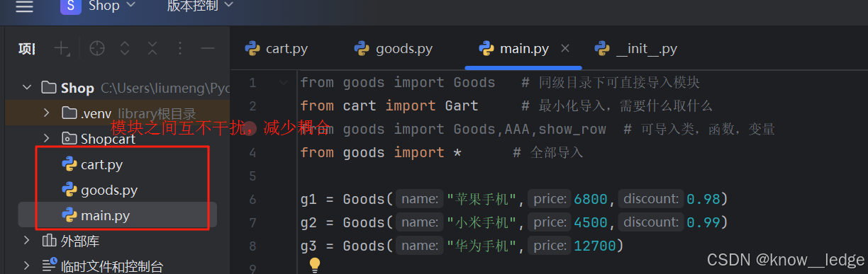This screenshot has height=274, width=868.
Task: Click the Shop root folder name
Action: pyautogui.click(x=77, y=88)
